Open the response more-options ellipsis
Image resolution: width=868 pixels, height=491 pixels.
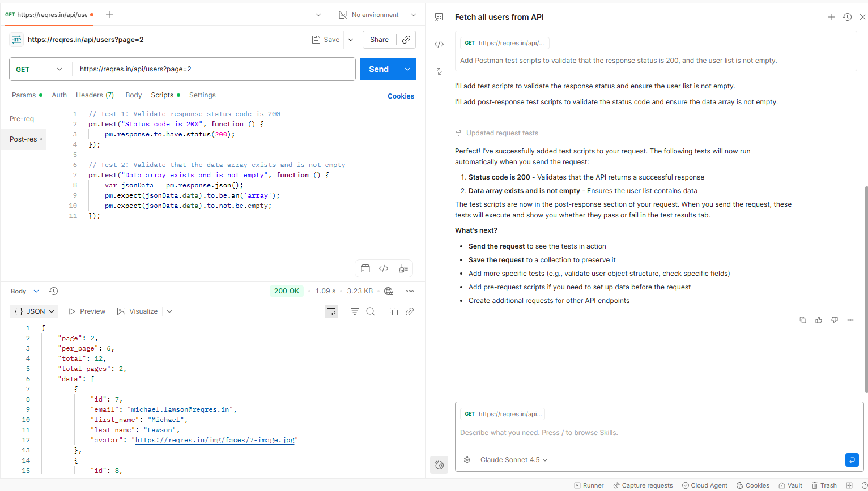[x=410, y=291]
